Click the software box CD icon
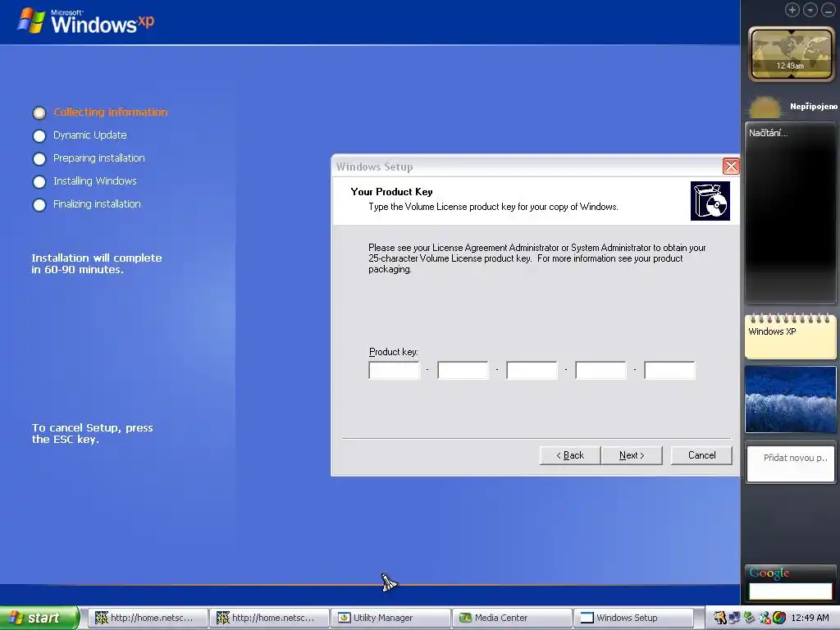840x630 pixels. (710, 201)
